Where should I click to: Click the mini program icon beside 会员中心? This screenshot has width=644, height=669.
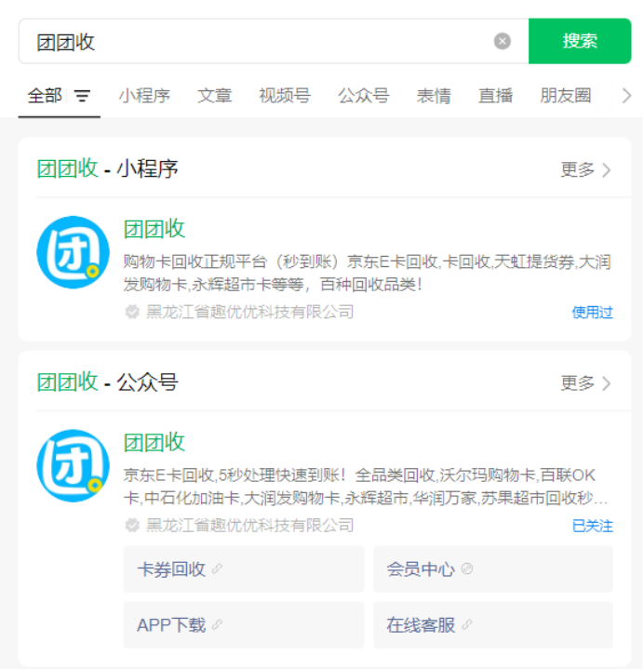click(x=467, y=569)
